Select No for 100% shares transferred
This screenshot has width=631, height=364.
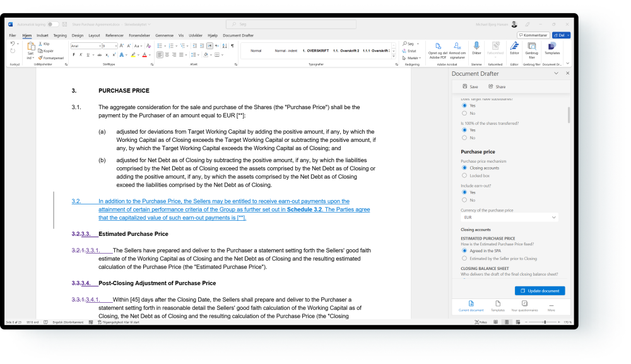[464, 138]
